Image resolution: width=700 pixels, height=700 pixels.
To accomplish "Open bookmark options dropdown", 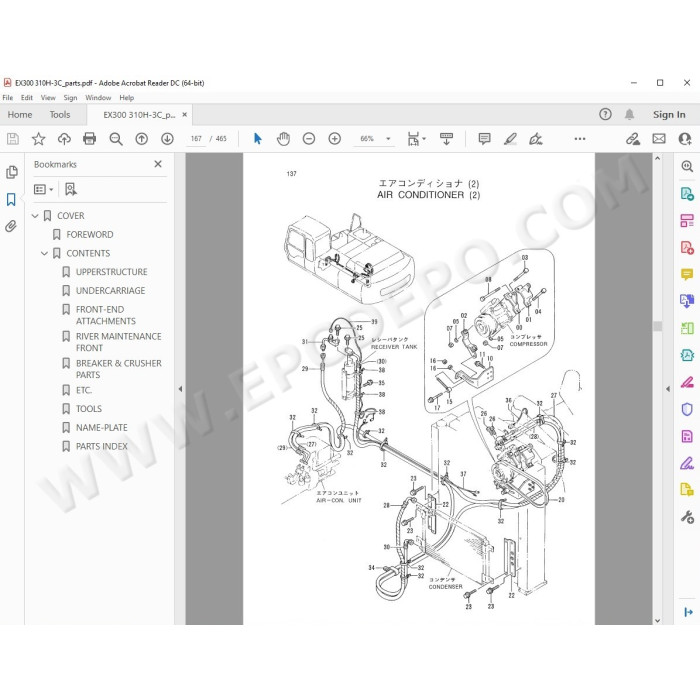I will click(x=43, y=189).
